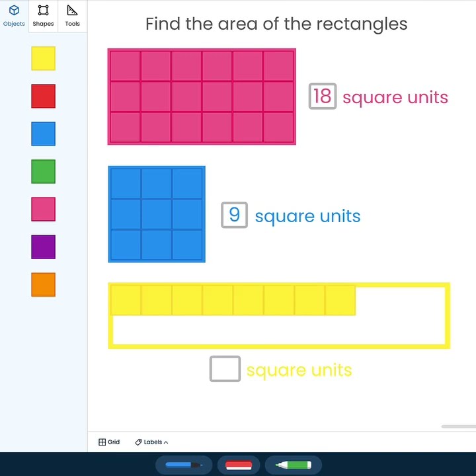Click the pink rectangle grid
This screenshot has height=476, width=476.
[202, 97]
